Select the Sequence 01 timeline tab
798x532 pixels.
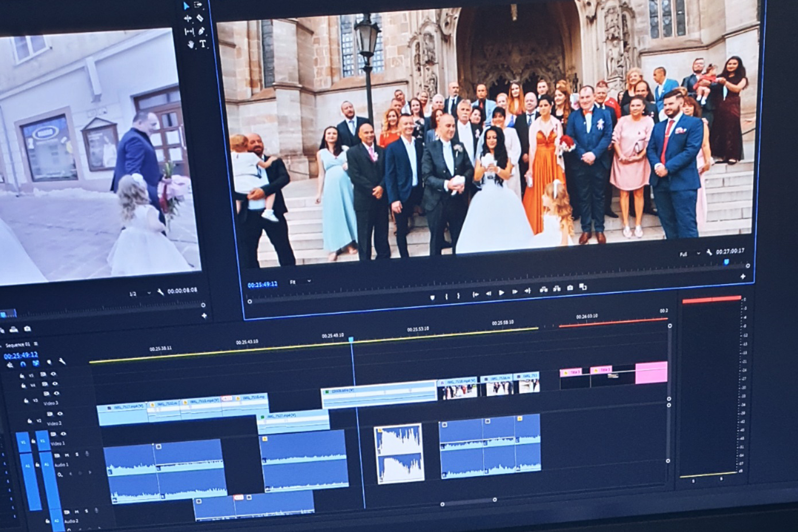[x=18, y=345]
